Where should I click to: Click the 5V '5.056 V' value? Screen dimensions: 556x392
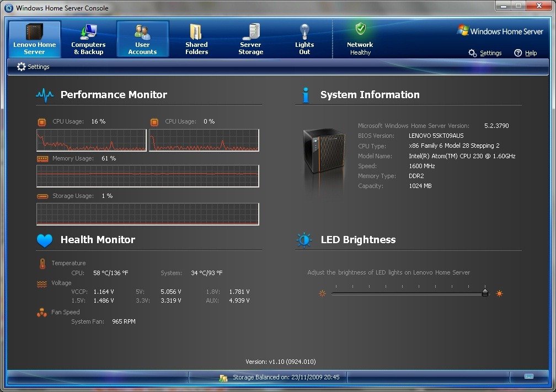(x=171, y=292)
